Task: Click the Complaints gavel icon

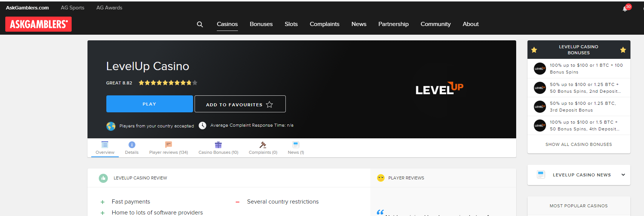Action: pos(263,145)
